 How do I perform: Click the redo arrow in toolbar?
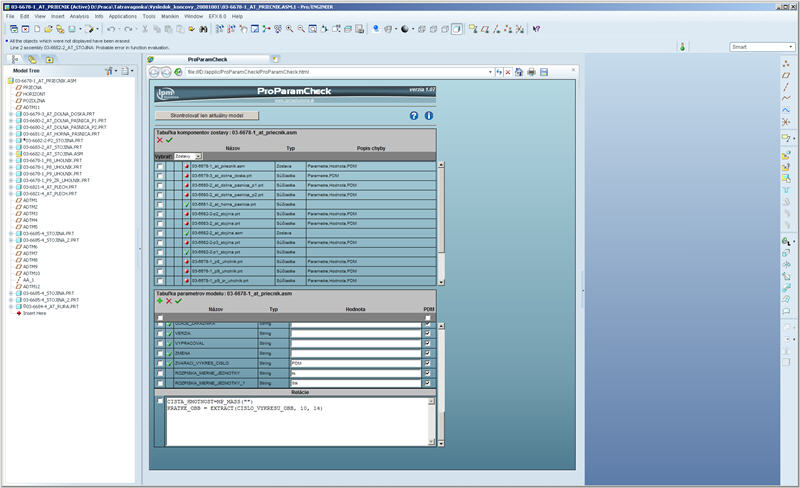point(128,29)
